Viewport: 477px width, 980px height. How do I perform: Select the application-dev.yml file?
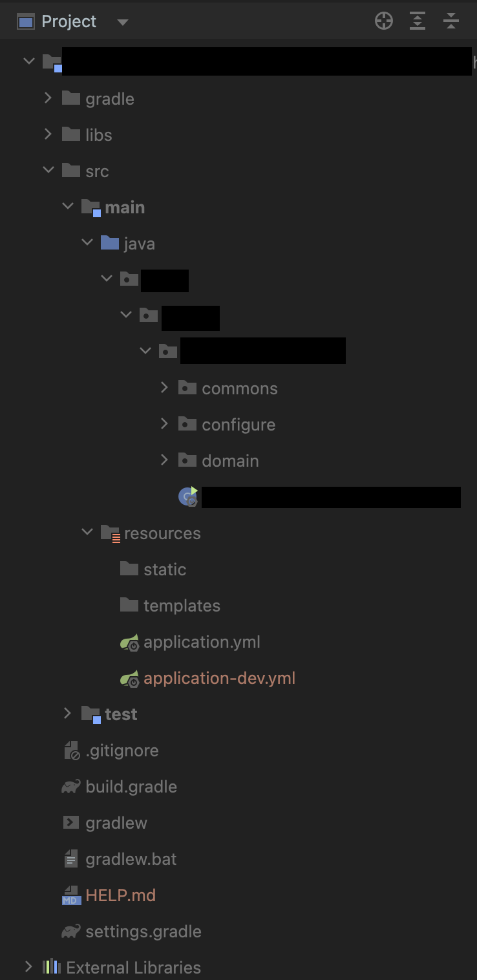[219, 678]
